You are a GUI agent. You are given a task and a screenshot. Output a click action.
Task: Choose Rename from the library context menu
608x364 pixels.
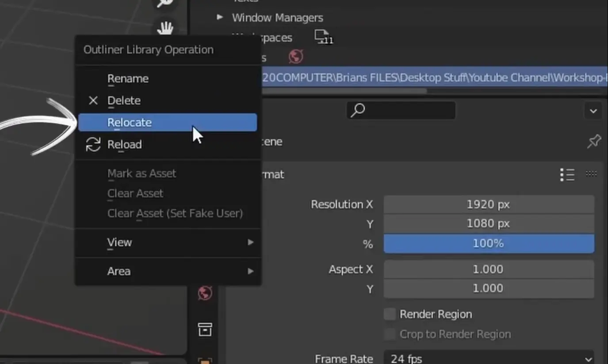click(168, 79)
